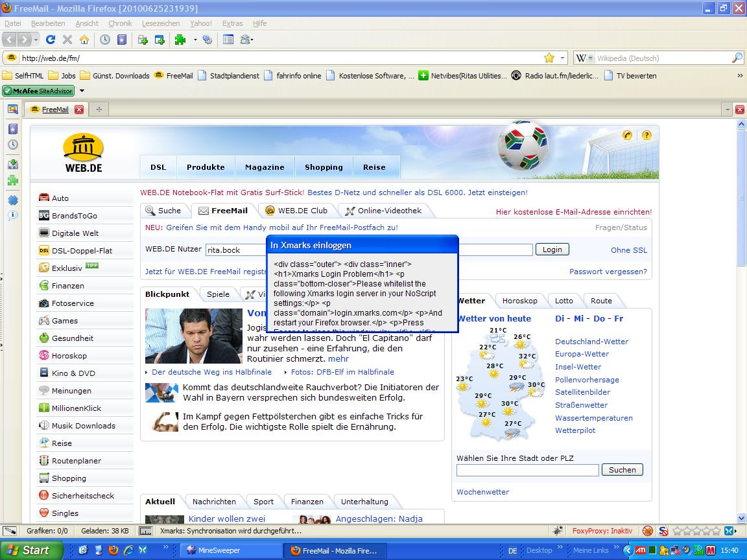
Task: Click the Passwort vergessen? link
Action: 608,272
